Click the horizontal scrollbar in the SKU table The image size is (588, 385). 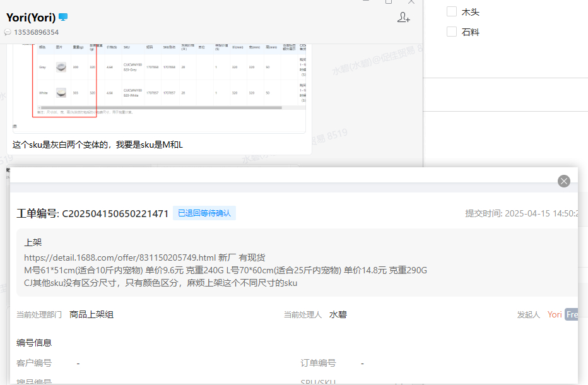click(158, 108)
